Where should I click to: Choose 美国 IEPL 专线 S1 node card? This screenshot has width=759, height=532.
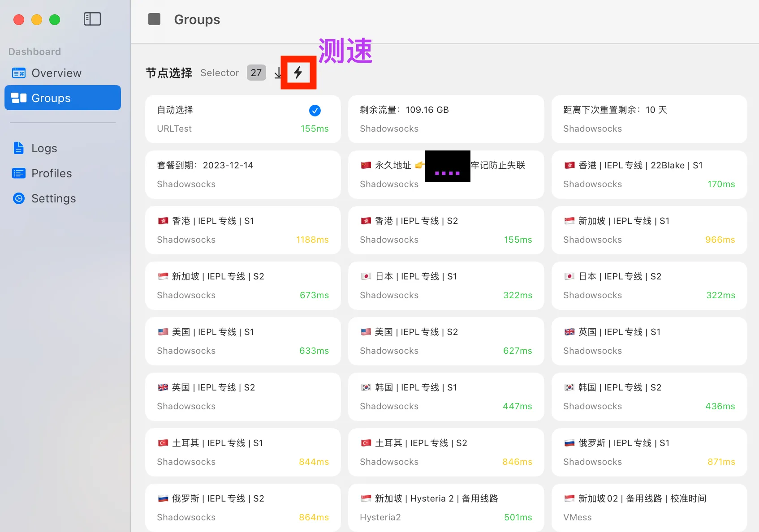(x=242, y=341)
